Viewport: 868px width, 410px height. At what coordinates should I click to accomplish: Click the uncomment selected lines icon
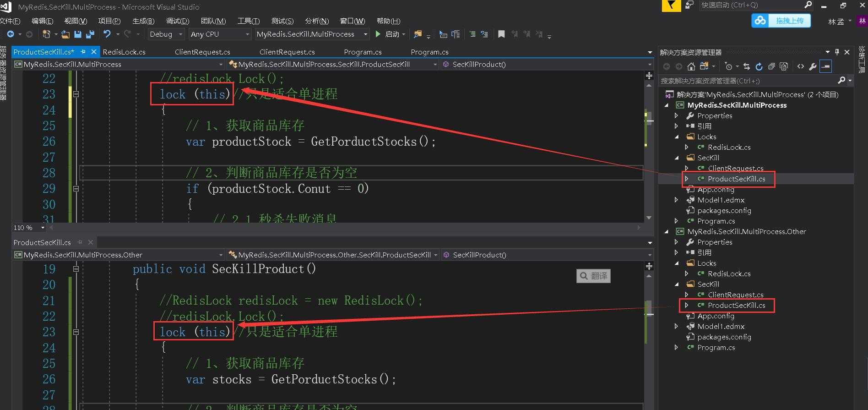pyautogui.click(x=484, y=34)
